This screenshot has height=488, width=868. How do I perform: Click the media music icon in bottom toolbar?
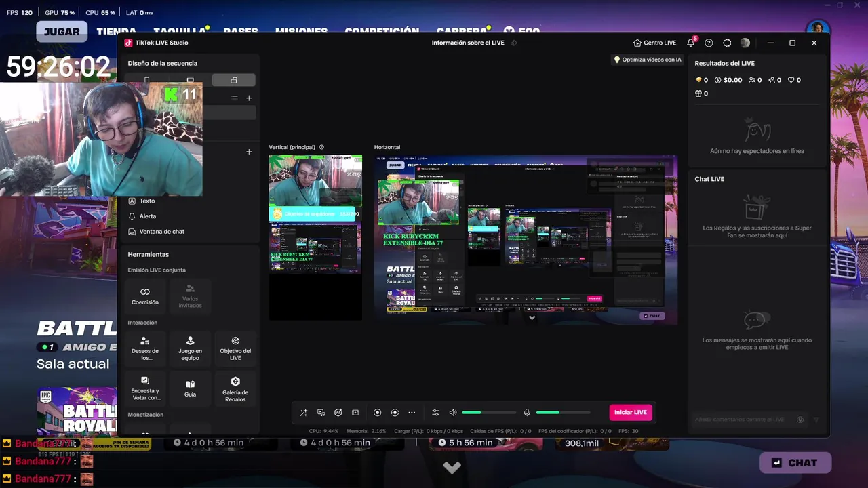(321, 413)
